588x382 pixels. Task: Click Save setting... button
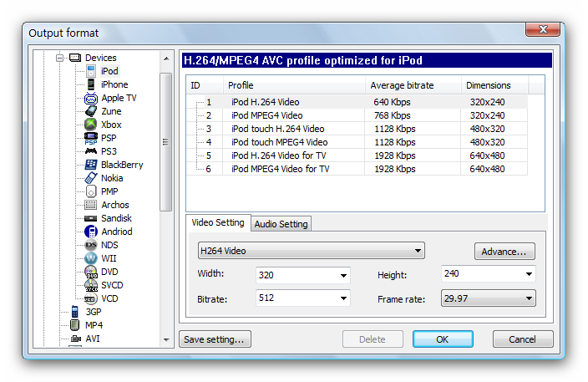[215, 339]
